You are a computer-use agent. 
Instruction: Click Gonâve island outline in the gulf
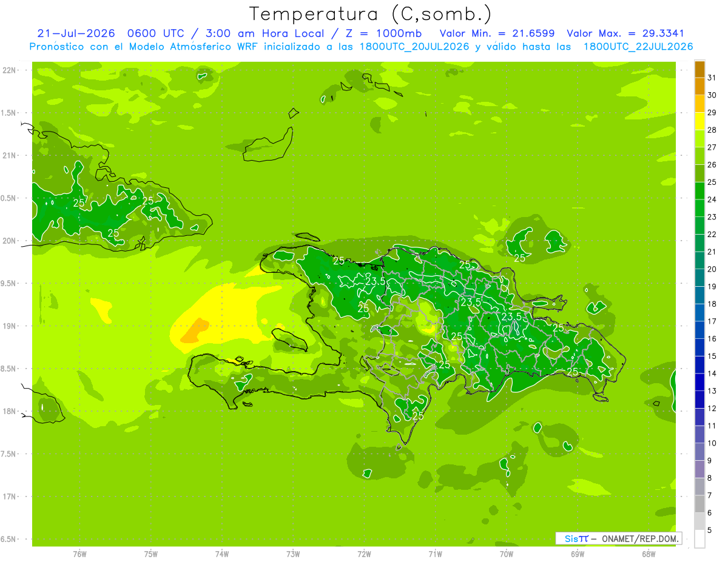(x=290, y=340)
